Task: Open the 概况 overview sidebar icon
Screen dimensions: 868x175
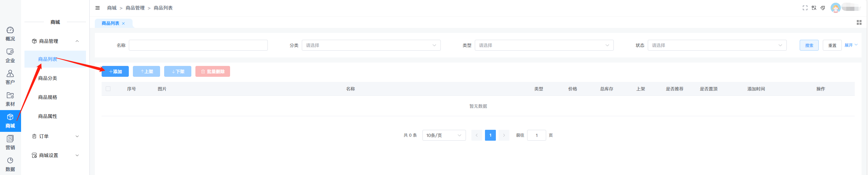Action: [x=10, y=34]
